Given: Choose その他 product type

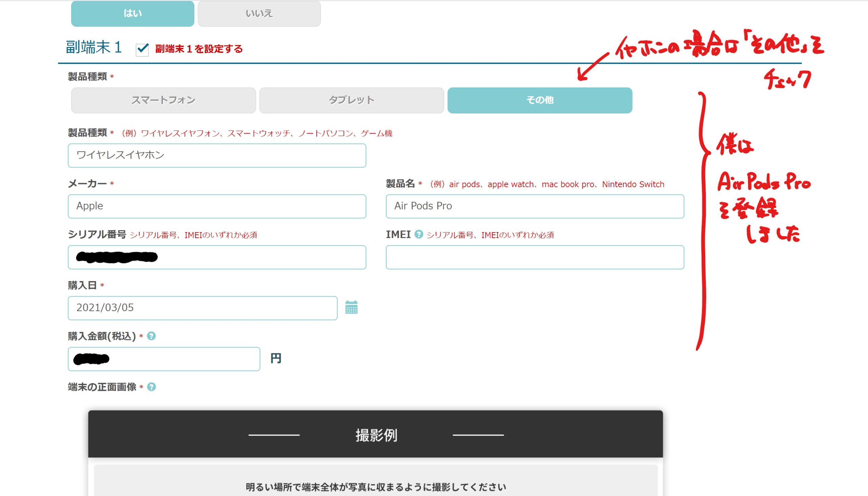Looking at the screenshot, I should click(540, 100).
